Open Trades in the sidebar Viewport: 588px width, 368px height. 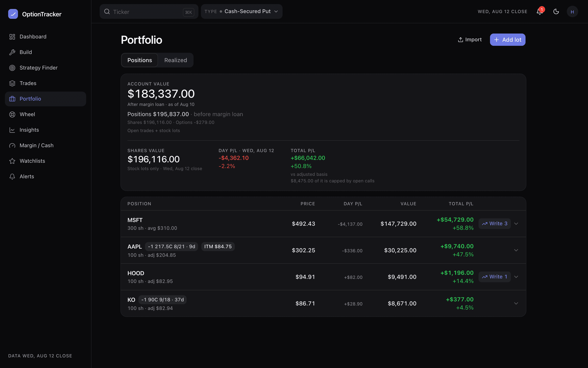click(x=46, y=83)
